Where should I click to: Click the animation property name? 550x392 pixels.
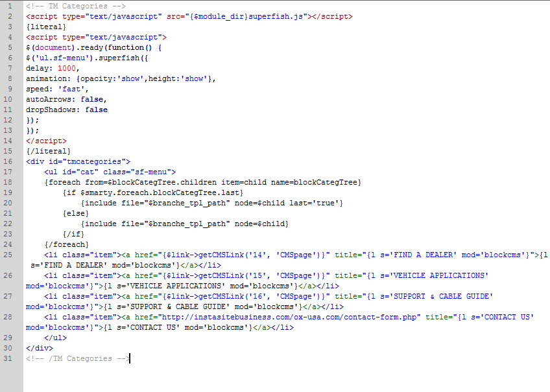click(46, 78)
